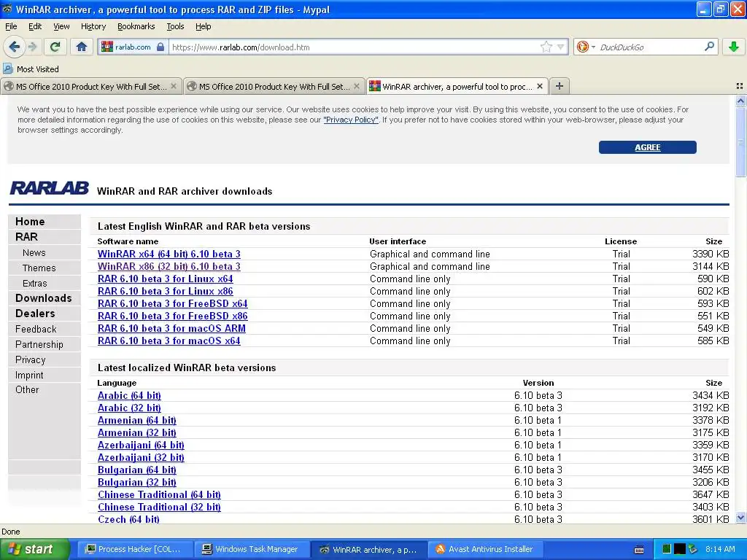Go to Home in the sidebar
This screenshot has height=560, width=747.
point(30,222)
